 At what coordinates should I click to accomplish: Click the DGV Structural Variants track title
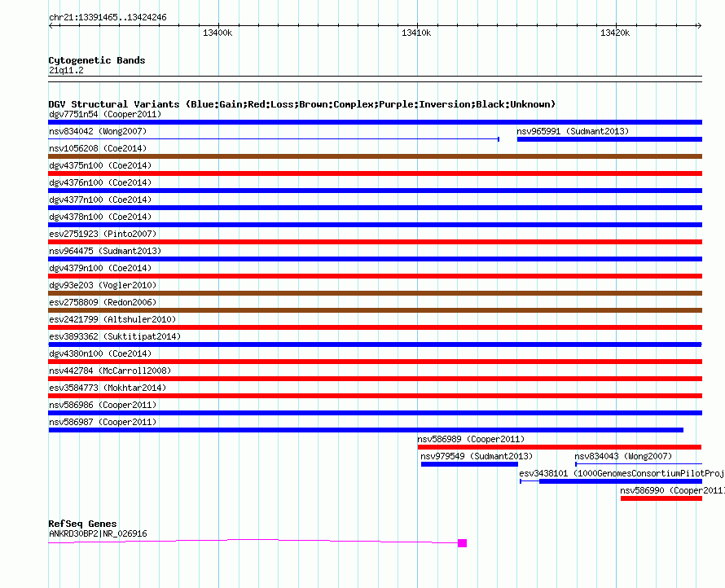click(302, 104)
